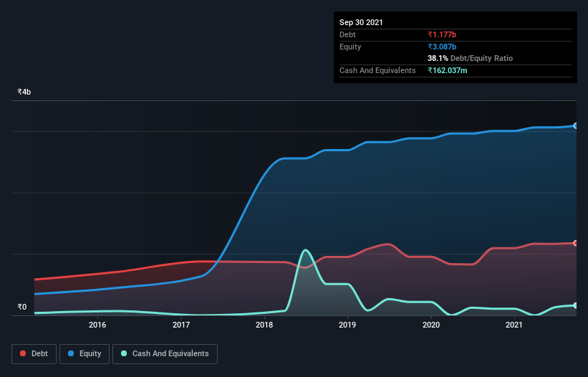Click the ₹3.087b equity value
Screen dimensions: 588x377
coord(442,47)
